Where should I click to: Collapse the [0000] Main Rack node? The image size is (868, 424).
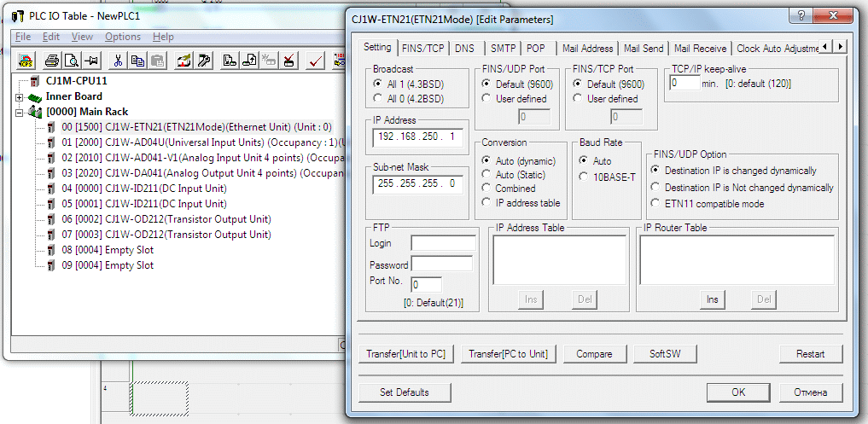[x=20, y=113]
